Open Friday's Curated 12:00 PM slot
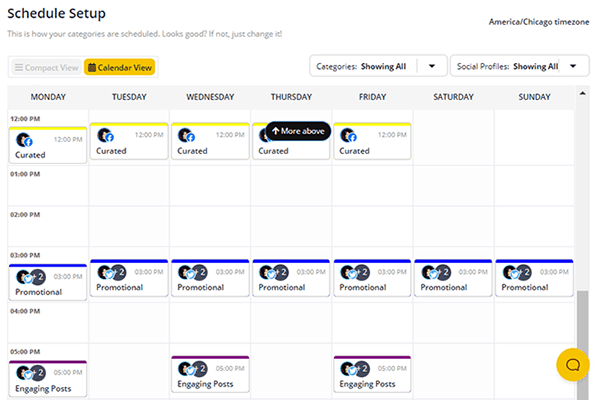595x400 pixels. click(372, 142)
